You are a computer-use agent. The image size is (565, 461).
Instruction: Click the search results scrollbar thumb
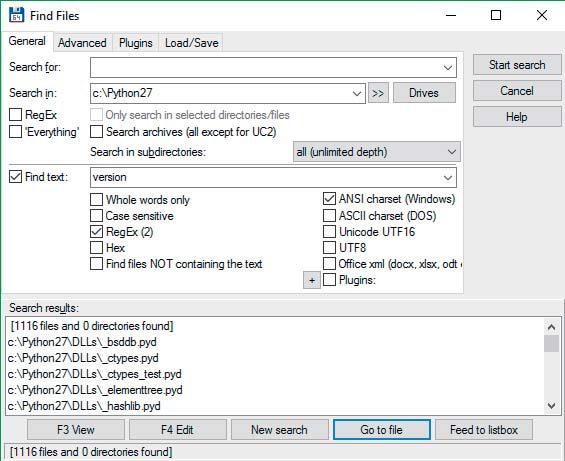(x=551, y=343)
